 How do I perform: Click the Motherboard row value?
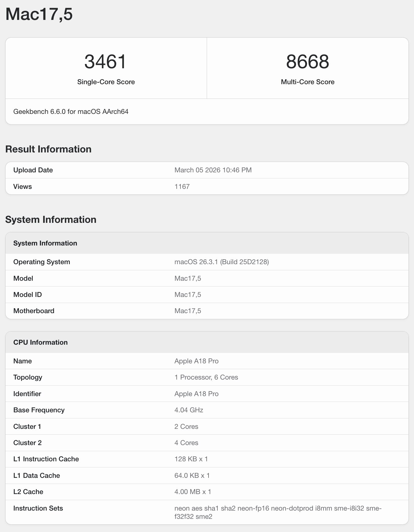pyautogui.click(x=187, y=311)
